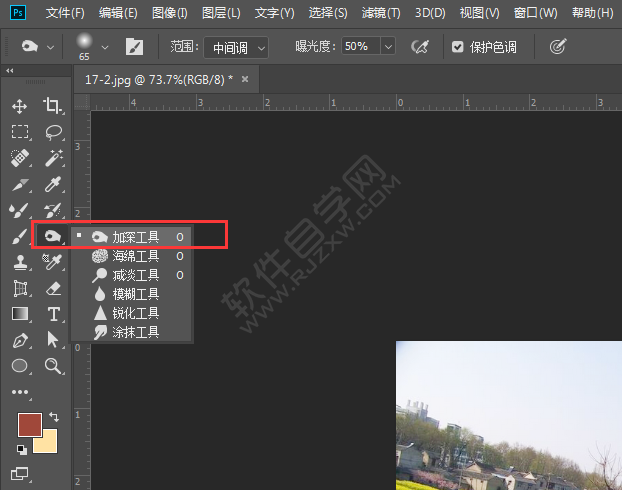
Task: Open the 窗口(W) menu
Action: click(x=535, y=13)
